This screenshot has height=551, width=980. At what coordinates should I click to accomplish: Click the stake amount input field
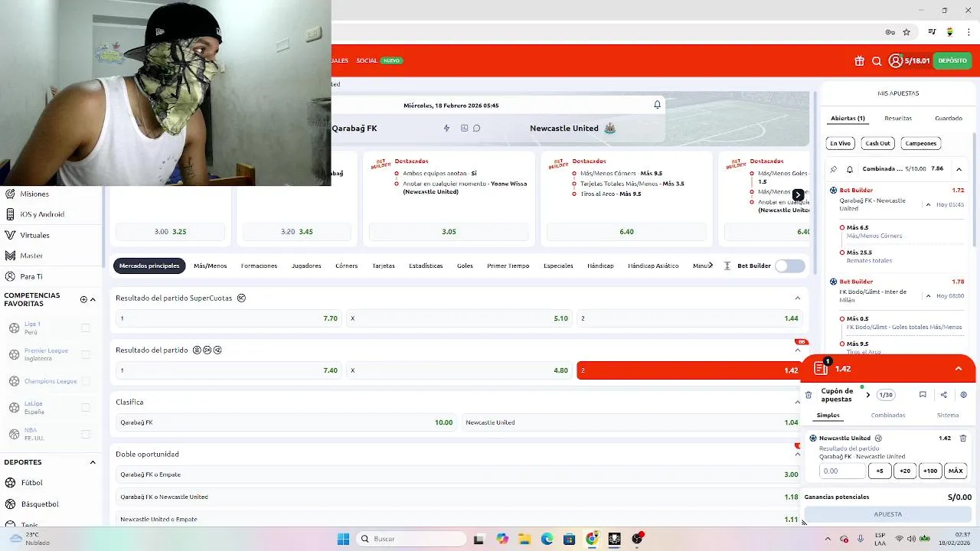click(842, 471)
